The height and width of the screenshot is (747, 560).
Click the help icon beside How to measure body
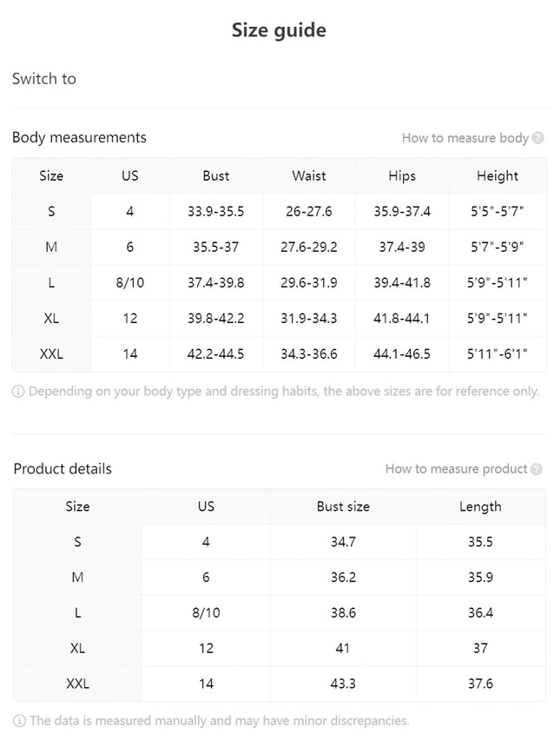(x=538, y=138)
